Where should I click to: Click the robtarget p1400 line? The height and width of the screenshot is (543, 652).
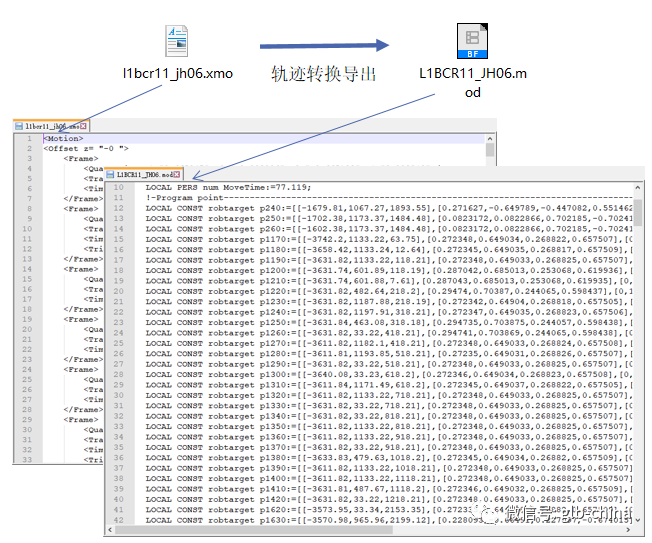click(389, 479)
